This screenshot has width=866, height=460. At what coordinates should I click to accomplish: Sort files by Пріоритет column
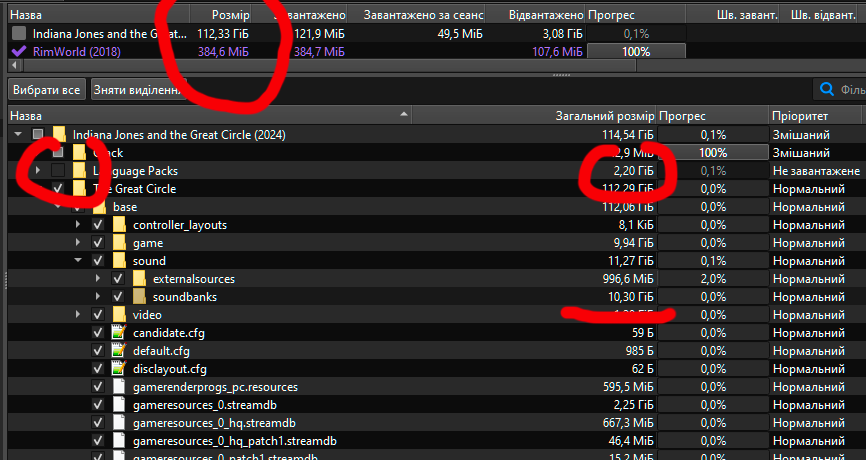(x=815, y=116)
